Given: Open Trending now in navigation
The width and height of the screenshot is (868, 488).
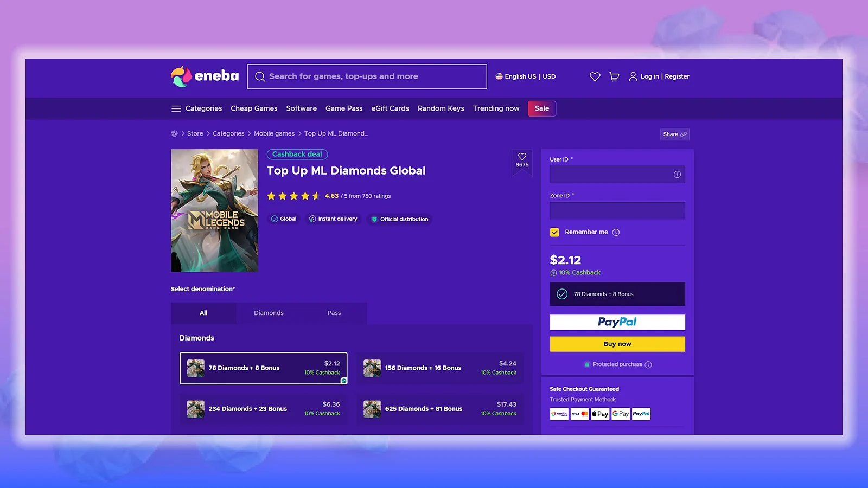Looking at the screenshot, I should coord(496,108).
